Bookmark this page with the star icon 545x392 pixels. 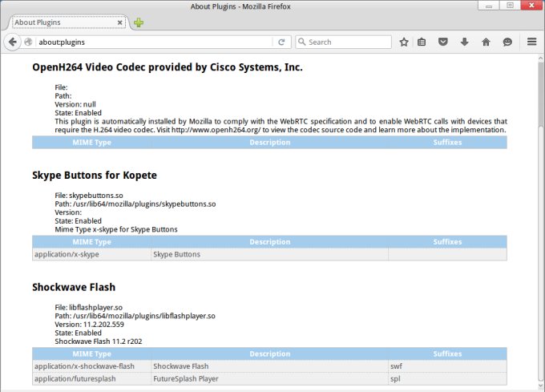pos(403,42)
